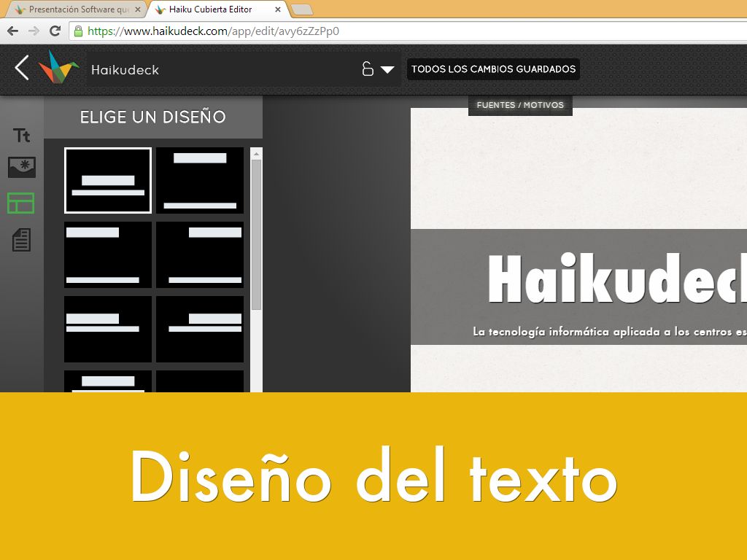Go back with browser back arrow
The height and width of the screenshot is (560, 747).
pos(12,31)
